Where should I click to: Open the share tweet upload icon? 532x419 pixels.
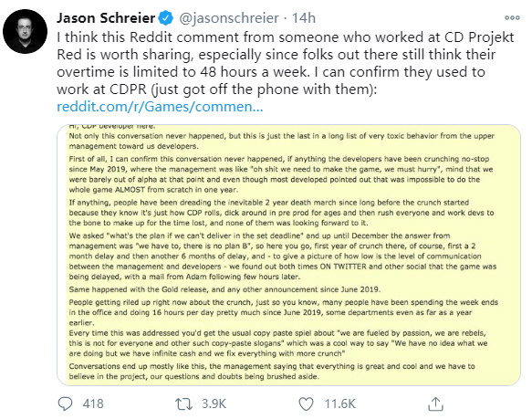[x=435, y=403]
